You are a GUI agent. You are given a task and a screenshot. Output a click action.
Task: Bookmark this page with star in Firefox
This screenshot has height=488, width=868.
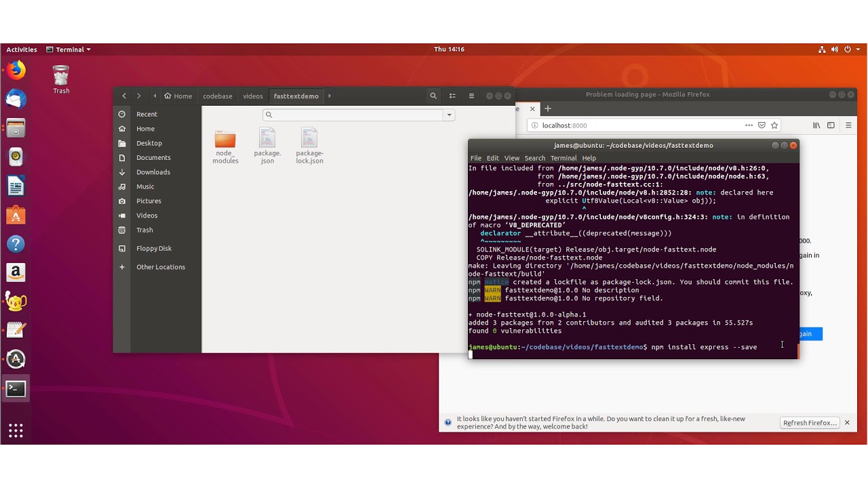pyautogui.click(x=774, y=125)
